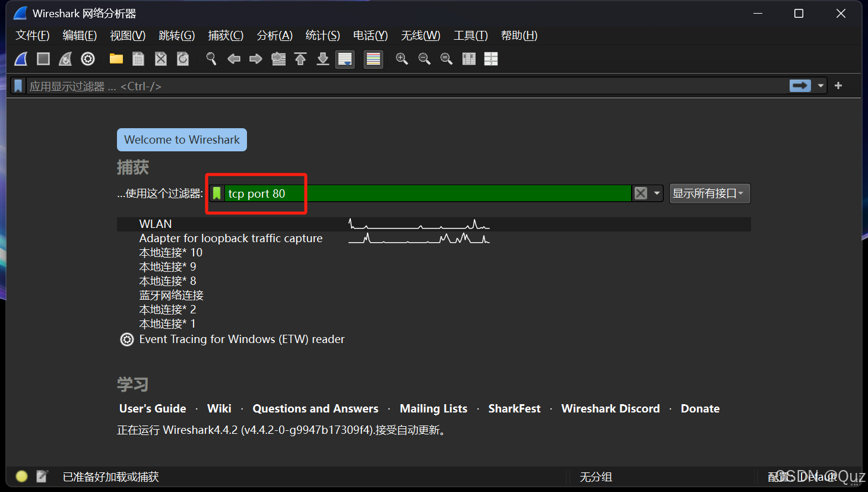Open ETW reader settings gear icon
868x492 pixels.
point(127,339)
